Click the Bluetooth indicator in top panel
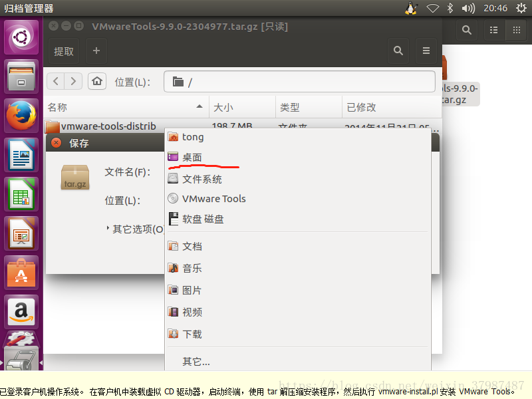532x399 pixels. pos(450,8)
